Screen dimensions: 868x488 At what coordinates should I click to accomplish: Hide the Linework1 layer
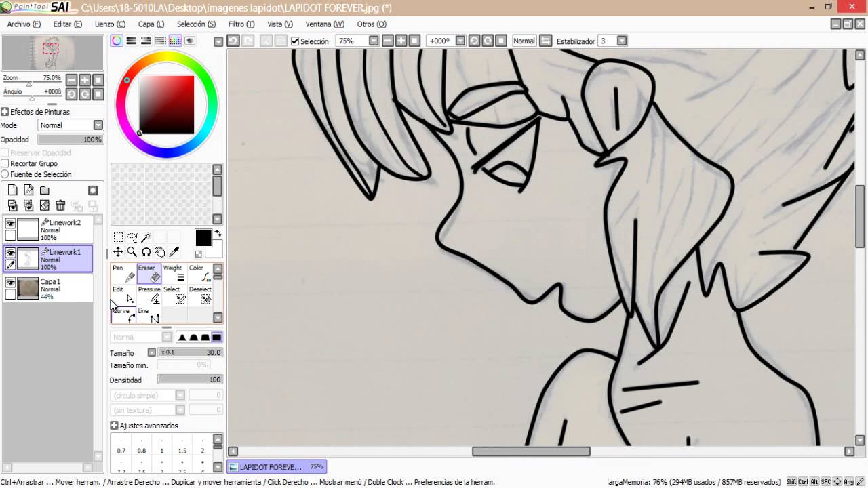point(10,253)
